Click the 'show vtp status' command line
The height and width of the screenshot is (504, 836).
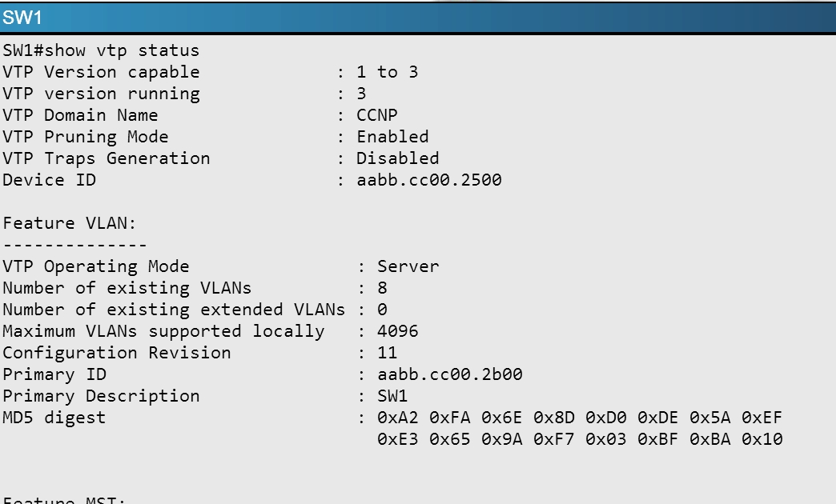(101, 50)
